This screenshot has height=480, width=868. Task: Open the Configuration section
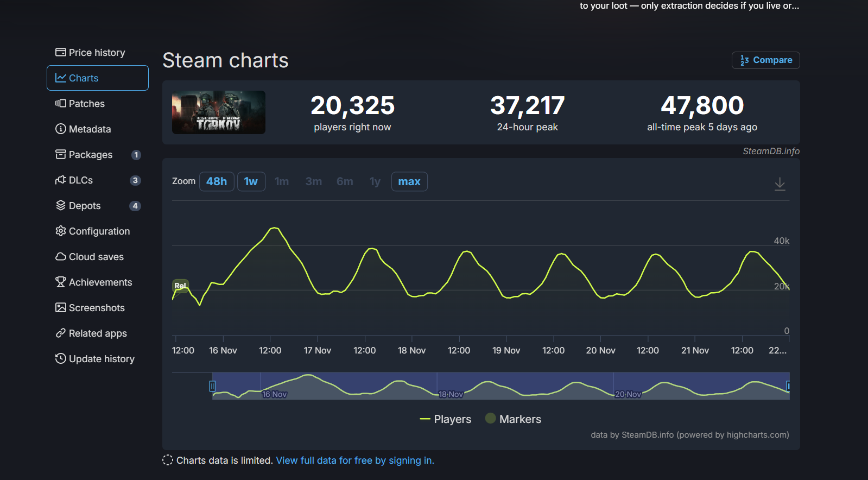pos(98,231)
